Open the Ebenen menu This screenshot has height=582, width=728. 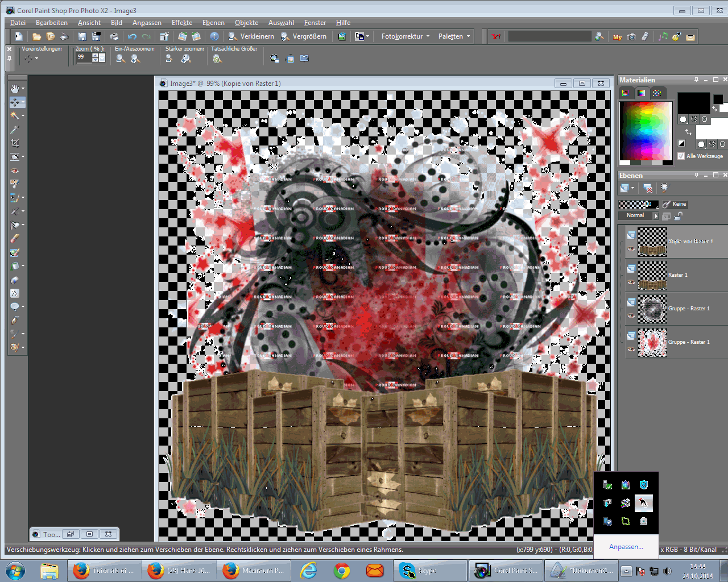click(213, 23)
